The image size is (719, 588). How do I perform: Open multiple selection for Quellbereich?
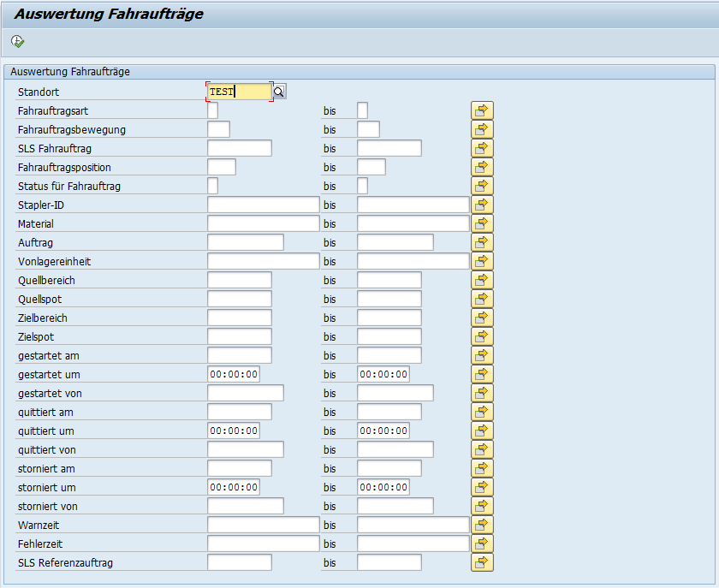482,280
